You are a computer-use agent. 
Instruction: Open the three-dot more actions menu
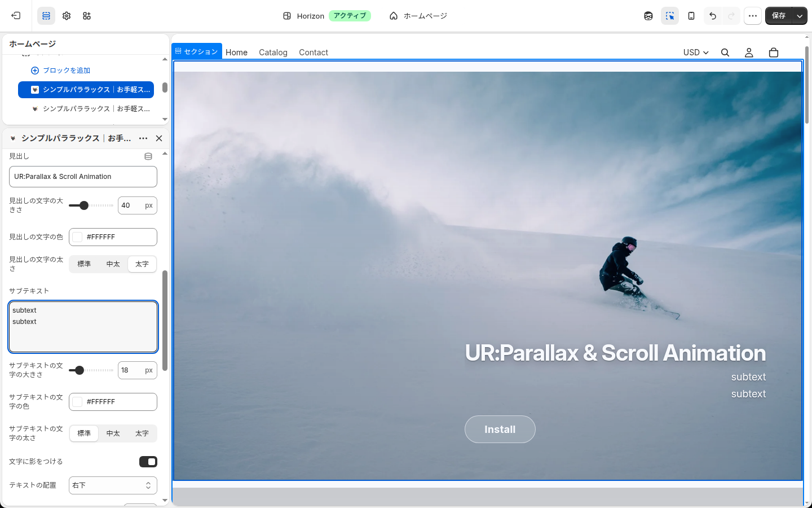pos(753,16)
